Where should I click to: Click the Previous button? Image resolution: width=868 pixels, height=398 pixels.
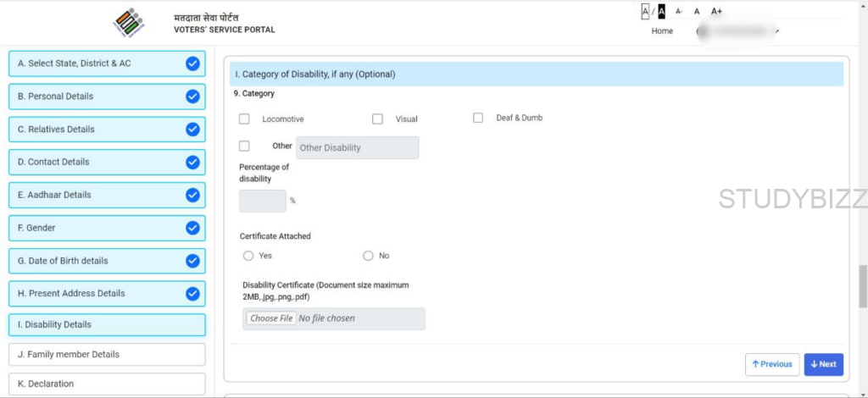coord(771,364)
